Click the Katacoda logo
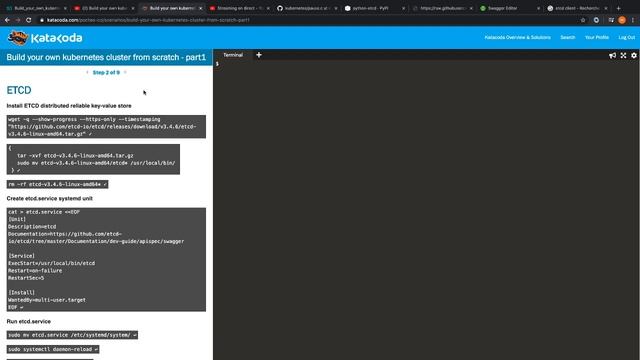 [x=45, y=38]
